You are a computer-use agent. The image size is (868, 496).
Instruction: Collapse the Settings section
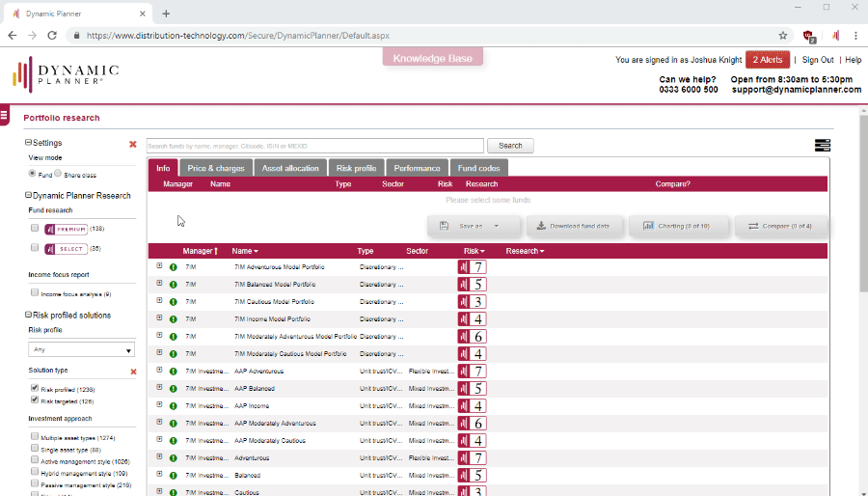pyautogui.click(x=28, y=142)
